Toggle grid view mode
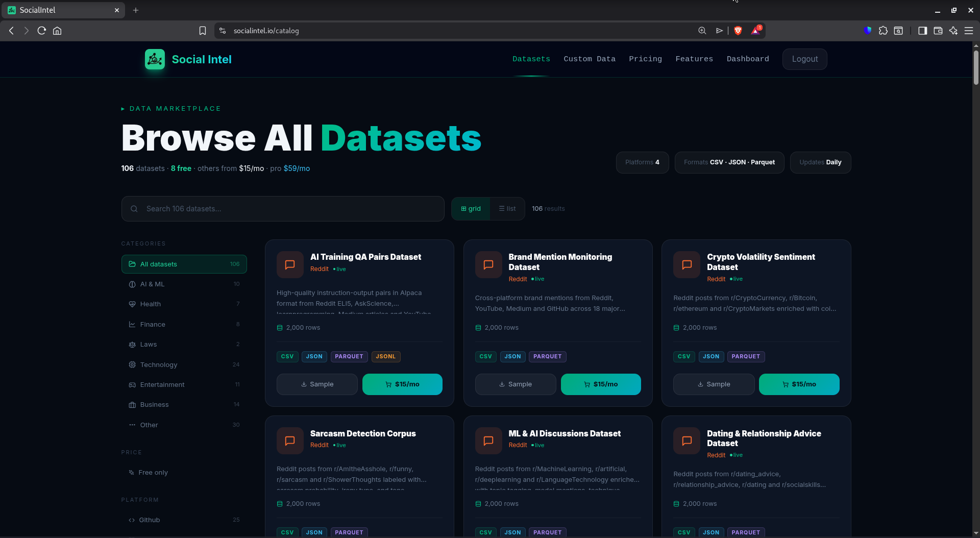This screenshot has width=980, height=538. 470,209
